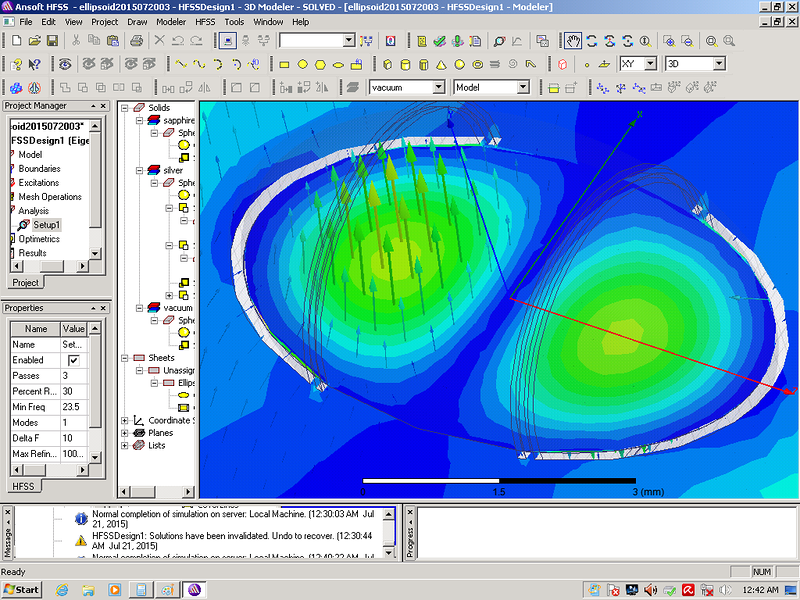Image resolution: width=800 pixels, height=600 pixels.
Task: Open the Modeler menu
Action: 170,21
